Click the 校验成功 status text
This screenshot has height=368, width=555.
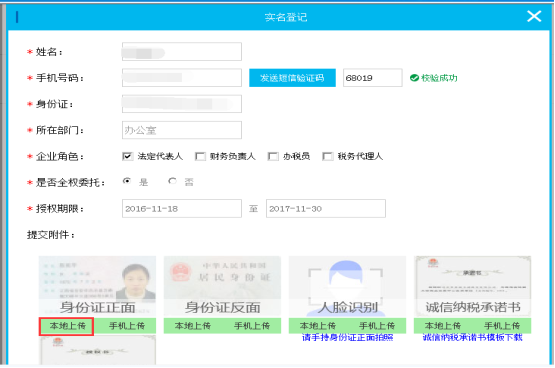[x=439, y=78]
